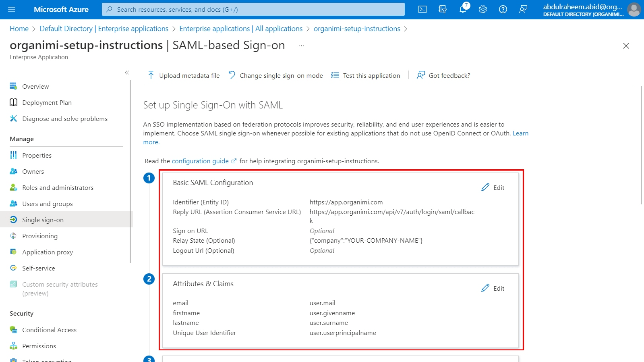Click the main page vertical scrollbar
Viewport: 644px width, 362px height.
coord(641,145)
